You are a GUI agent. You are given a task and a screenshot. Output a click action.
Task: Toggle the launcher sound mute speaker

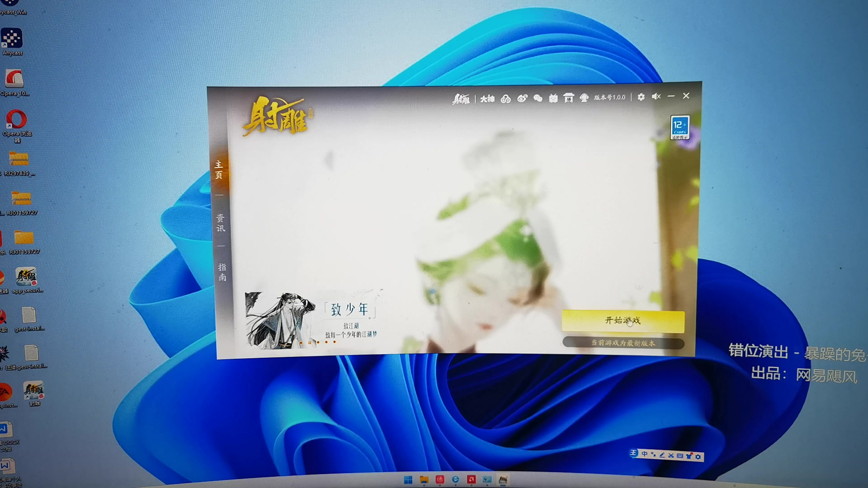(656, 96)
